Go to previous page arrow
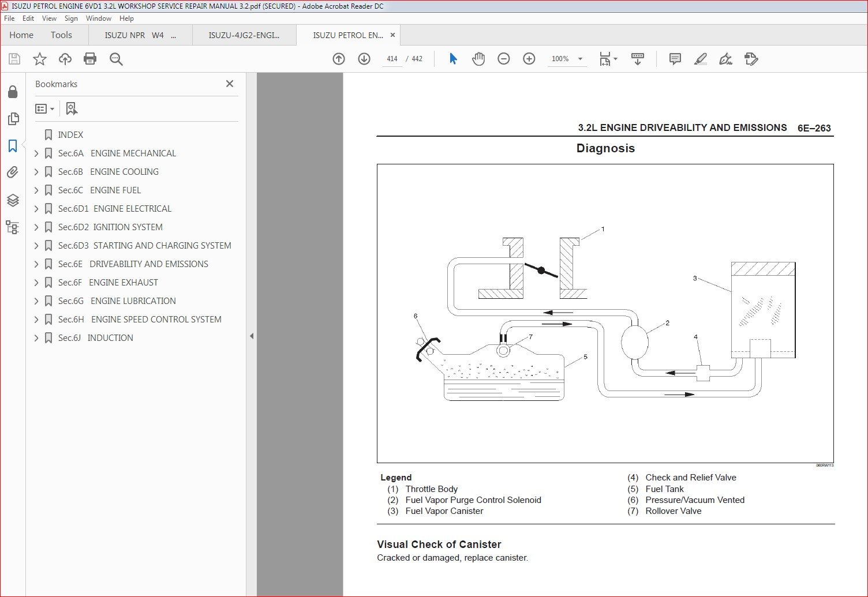This screenshot has width=868, height=597. click(x=339, y=59)
